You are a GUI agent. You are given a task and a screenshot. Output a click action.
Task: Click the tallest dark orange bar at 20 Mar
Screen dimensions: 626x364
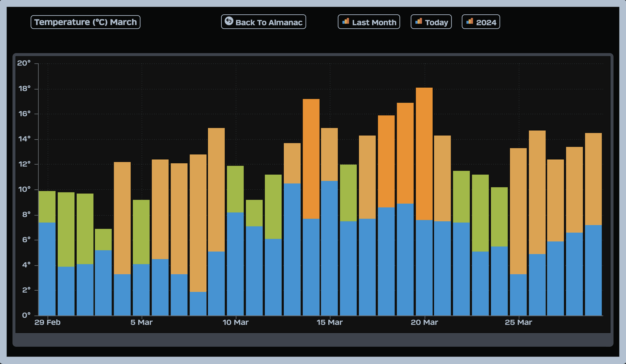click(x=424, y=153)
